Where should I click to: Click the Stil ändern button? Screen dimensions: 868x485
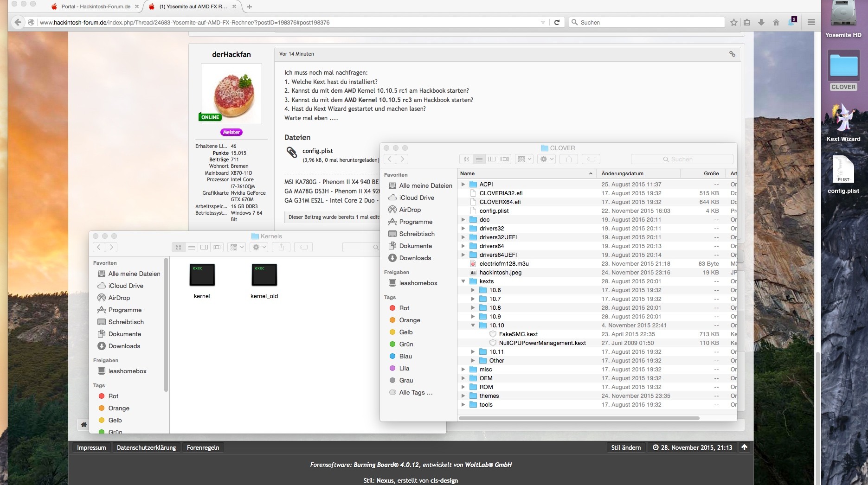coord(626,447)
